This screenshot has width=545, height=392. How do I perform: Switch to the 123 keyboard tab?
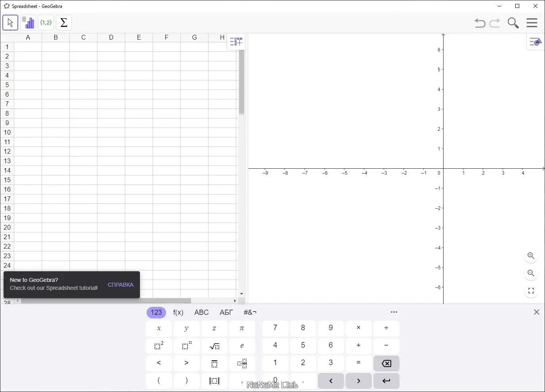point(156,312)
